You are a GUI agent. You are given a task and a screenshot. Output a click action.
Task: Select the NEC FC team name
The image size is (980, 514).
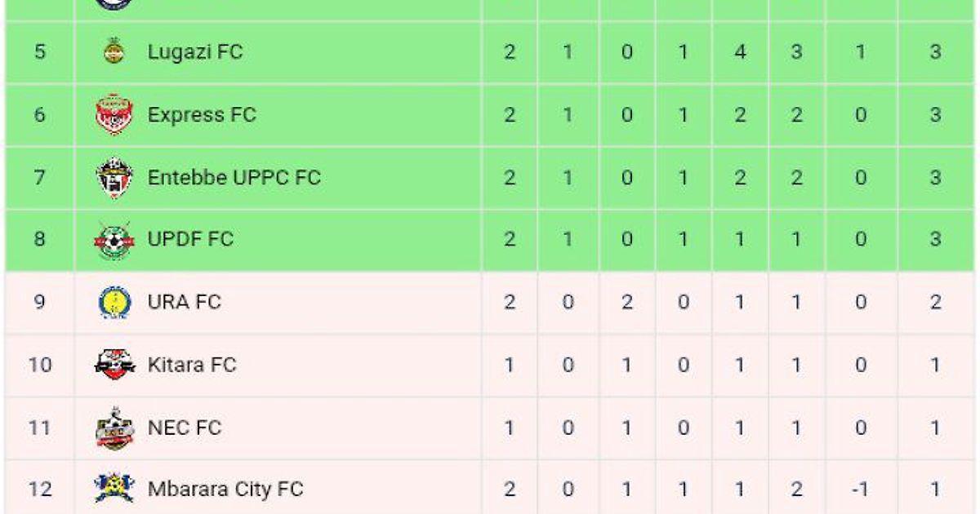tap(184, 428)
